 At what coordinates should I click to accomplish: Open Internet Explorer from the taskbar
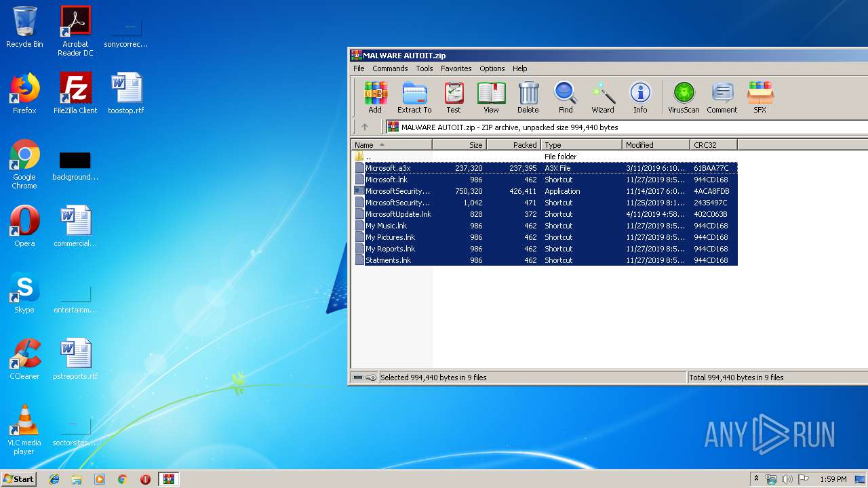pyautogui.click(x=54, y=479)
